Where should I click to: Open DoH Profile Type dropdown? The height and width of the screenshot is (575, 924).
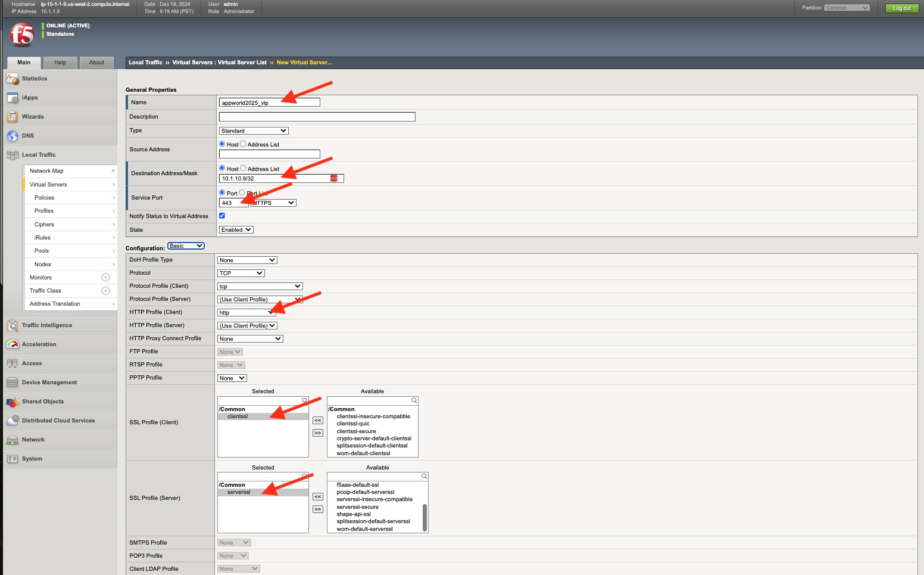[x=247, y=260]
